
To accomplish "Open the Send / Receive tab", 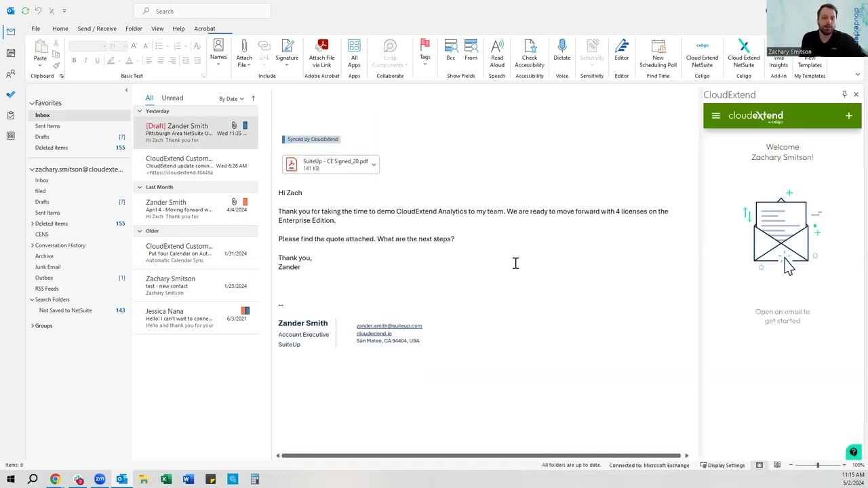I will coord(97,28).
